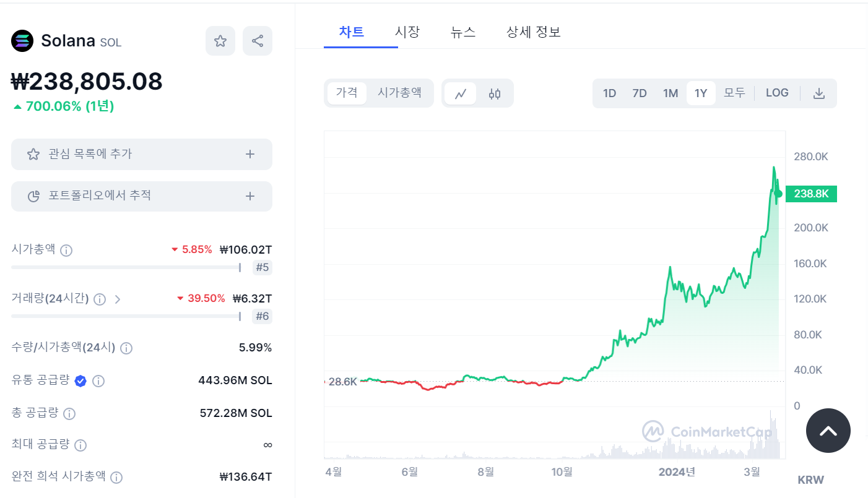The width and height of the screenshot is (868, 498).
Task: Show all history with 모두 button
Action: coord(734,92)
